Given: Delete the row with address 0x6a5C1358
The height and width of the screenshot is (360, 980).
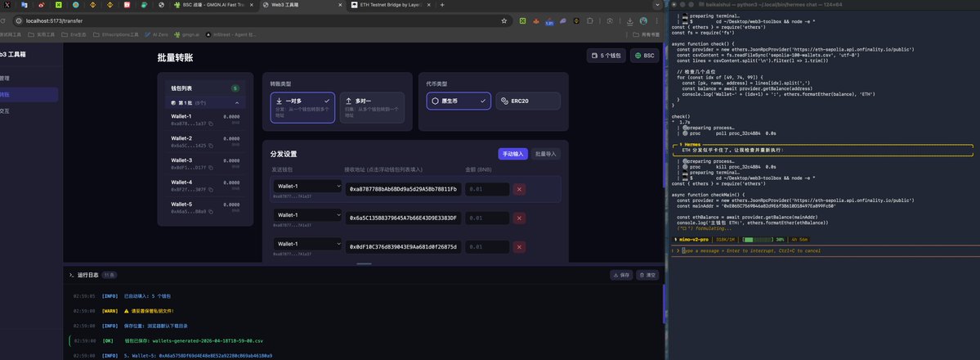Looking at the screenshot, I should [519, 218].
